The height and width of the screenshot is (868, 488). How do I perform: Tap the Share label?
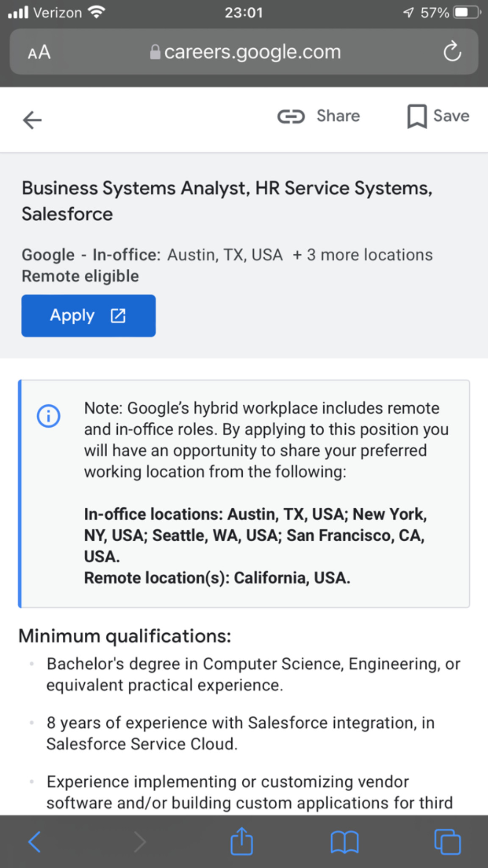pos(338,116)
